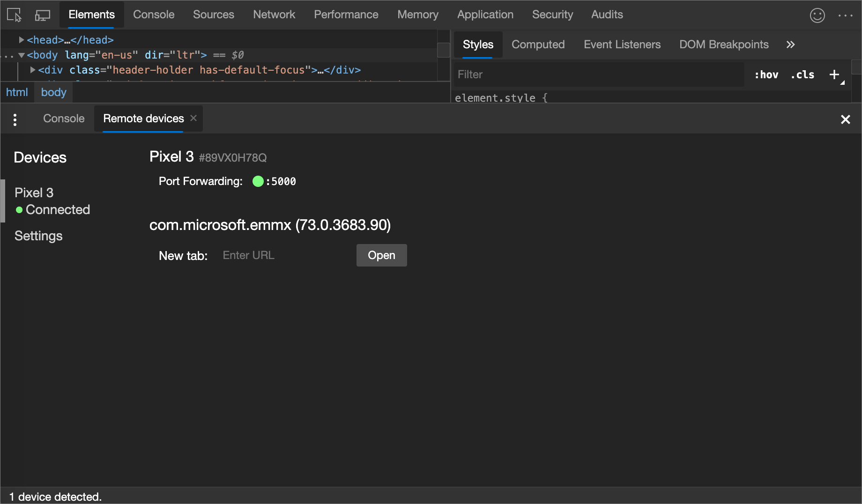Select Pixel 3 in devices list
This screenshot has height=504, width=862.
34,193
